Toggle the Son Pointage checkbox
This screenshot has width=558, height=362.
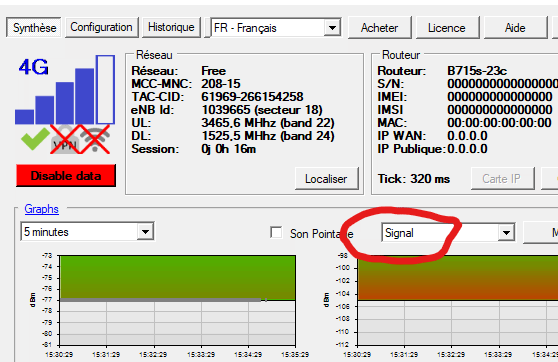(276, 233)
